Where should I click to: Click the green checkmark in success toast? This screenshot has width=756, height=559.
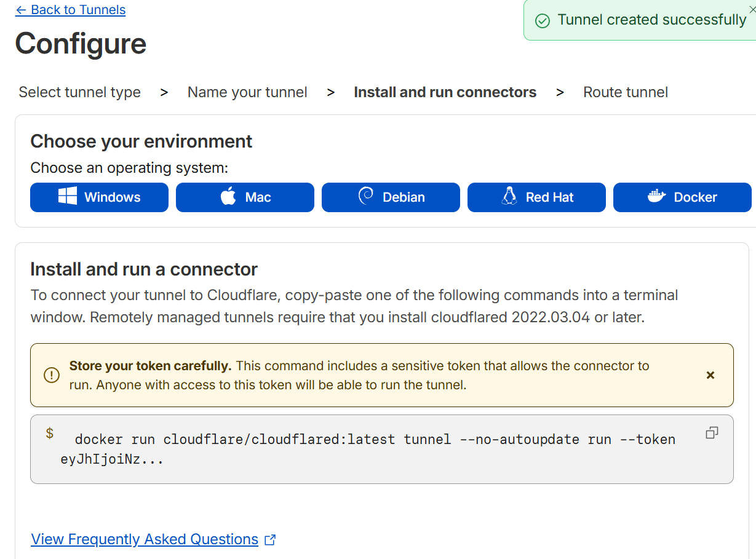click(541, 20)
